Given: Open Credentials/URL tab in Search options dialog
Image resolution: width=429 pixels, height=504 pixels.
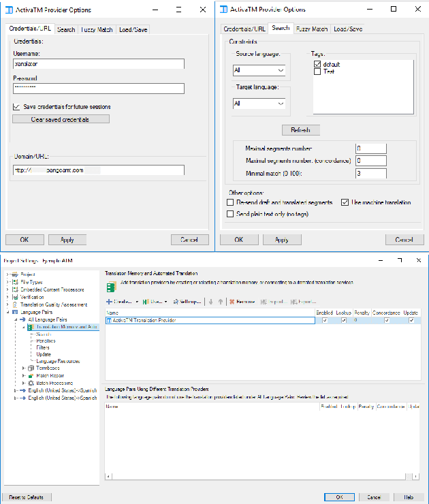Looking at the screenshot, I should 244,29.
